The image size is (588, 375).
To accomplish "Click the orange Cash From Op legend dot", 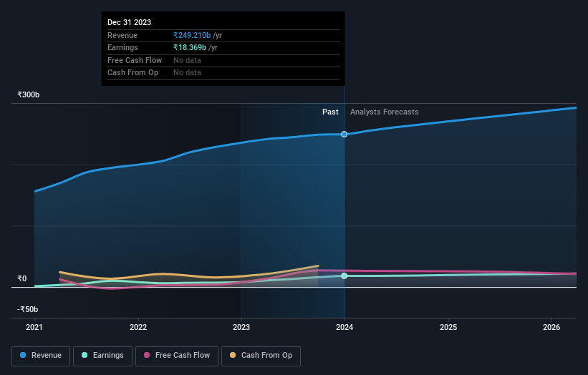I will 233,355.
